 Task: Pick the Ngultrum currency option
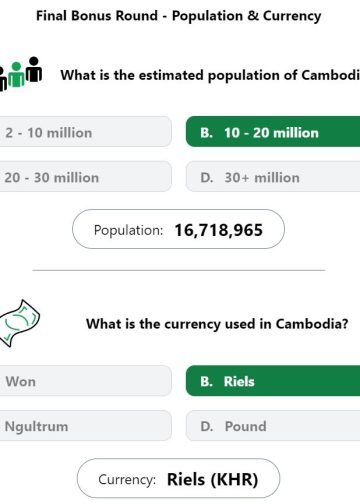click(86, 426)
